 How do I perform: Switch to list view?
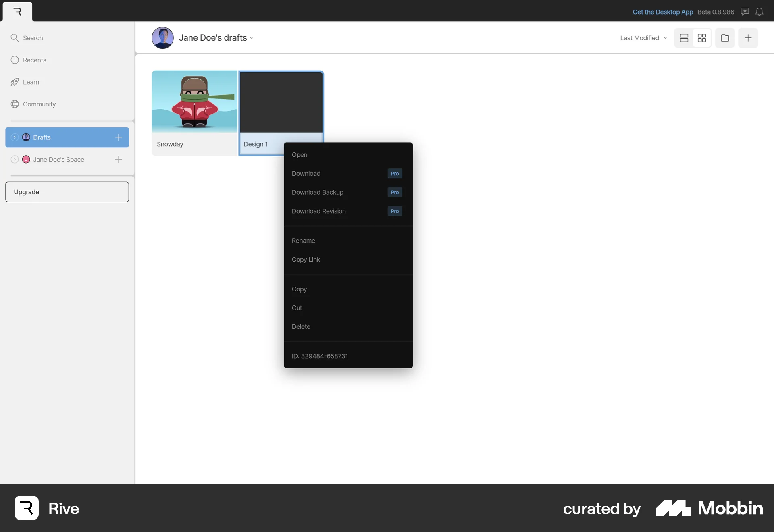683,37
